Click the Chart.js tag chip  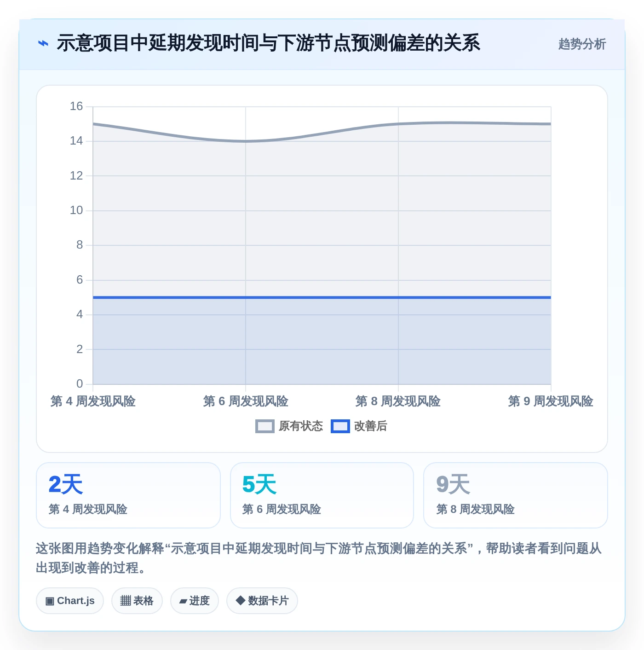70,601
